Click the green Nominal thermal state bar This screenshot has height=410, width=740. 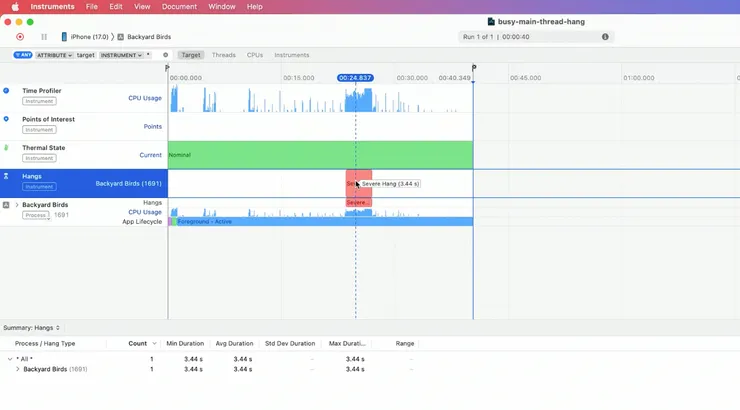320,155
